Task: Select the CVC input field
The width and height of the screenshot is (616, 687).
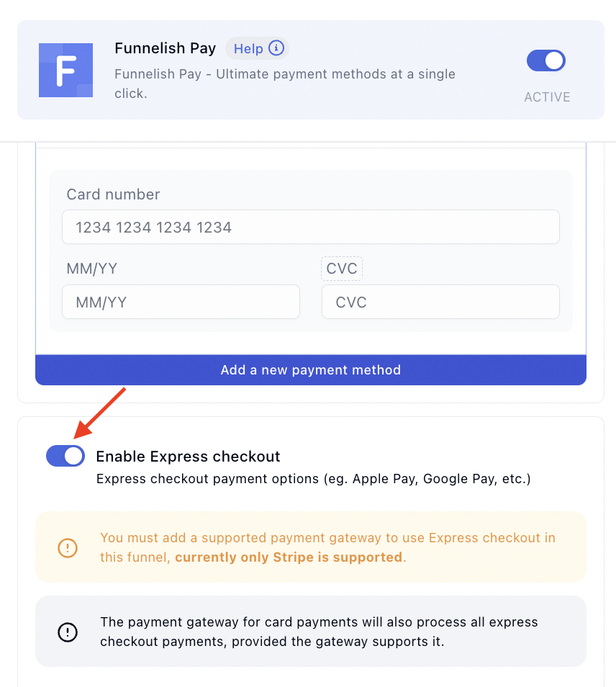Action: 440,302
